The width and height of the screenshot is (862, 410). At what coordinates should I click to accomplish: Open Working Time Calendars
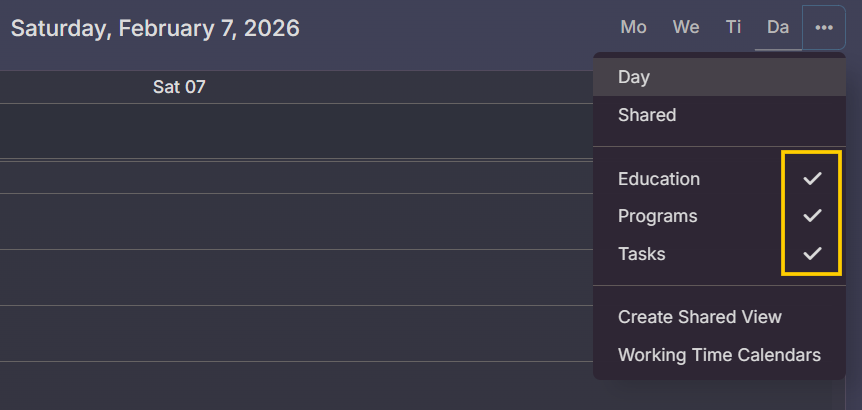click(719, 355)
